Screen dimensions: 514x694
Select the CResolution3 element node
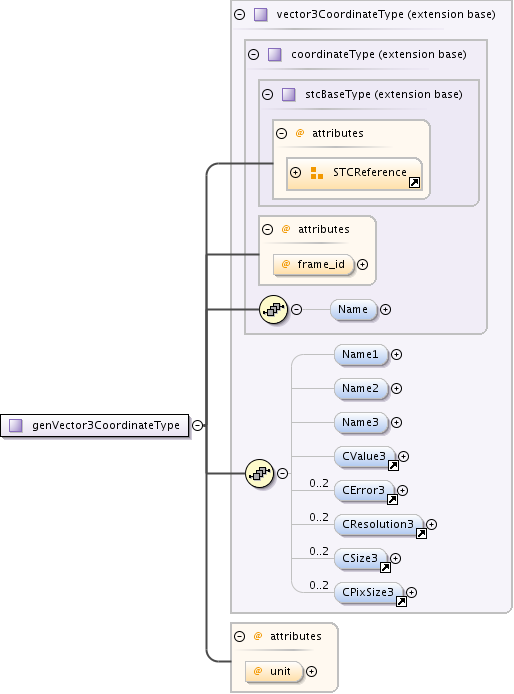[x=379, y=524]
